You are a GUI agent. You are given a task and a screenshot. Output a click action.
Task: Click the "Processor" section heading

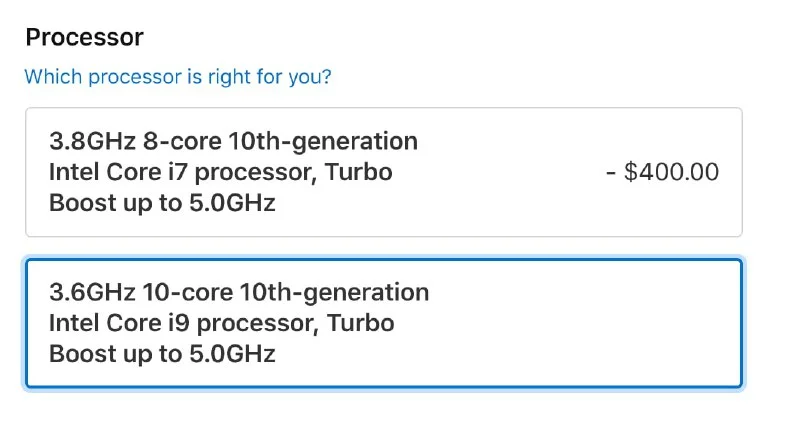[84, 38]
